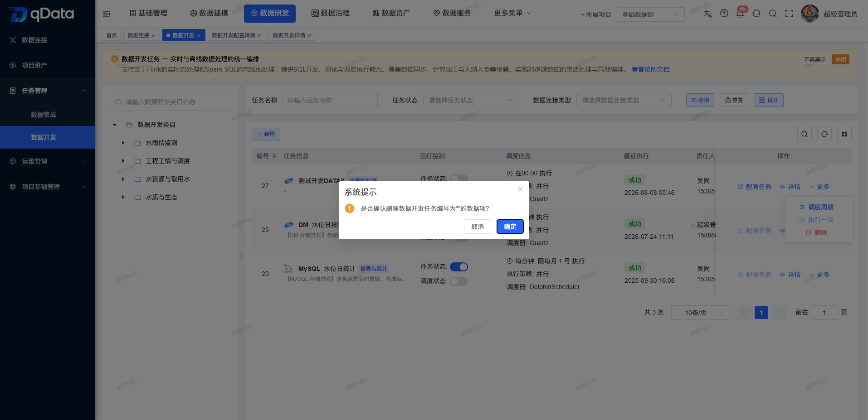Toggle 任务状态 switch for 测试开发DATAX
The width and height of the screenshot is (868, 420).
point(459,178)
